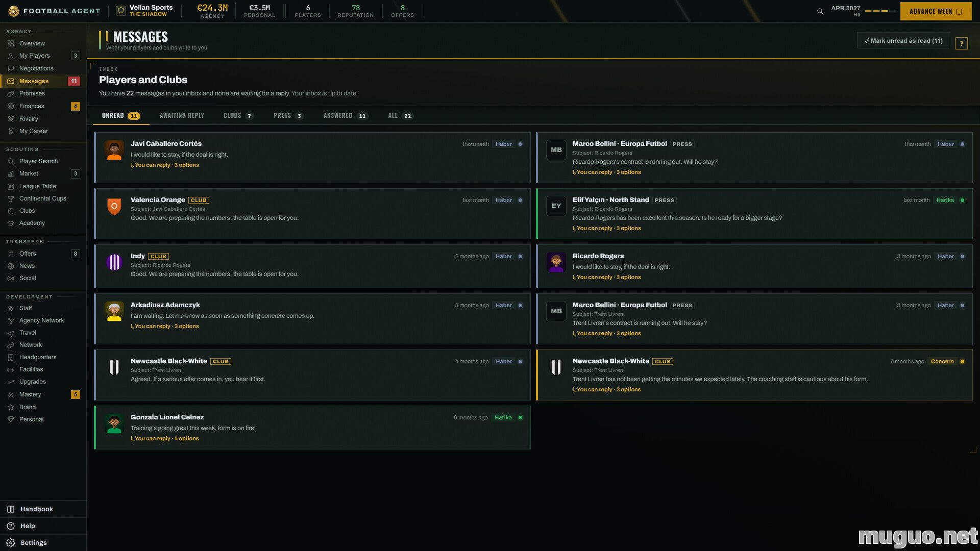Screen dimensions: 980x551
Task: Open the Academy graduation cap icon
Action: tap(11, 223)
